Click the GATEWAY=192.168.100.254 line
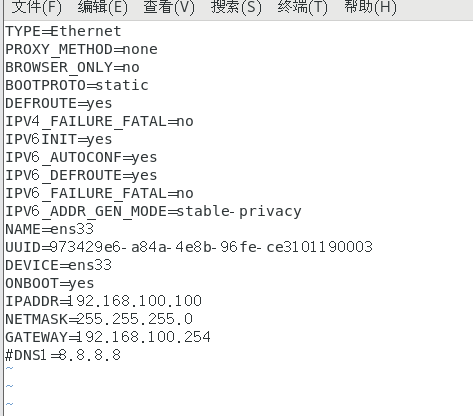 coord(108,337)
